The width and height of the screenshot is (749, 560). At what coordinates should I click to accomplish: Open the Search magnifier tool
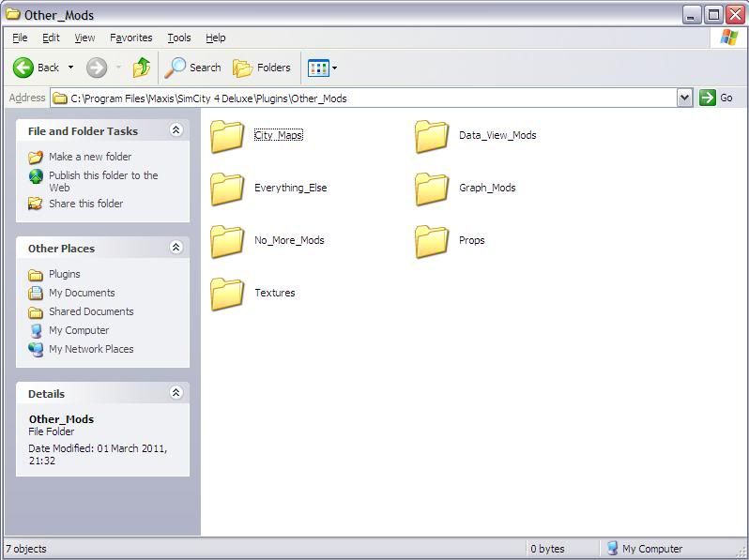tap(192, 68)
